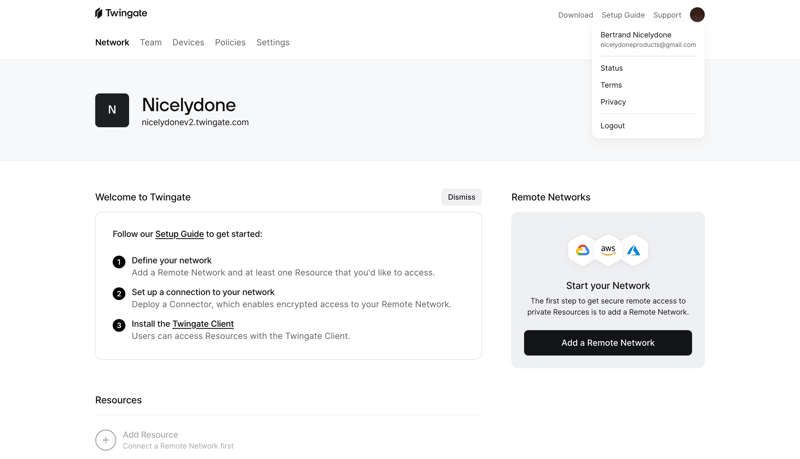Click the Define your network step
The width and height of the screenshot is (800, 459).
coord(171,261)
